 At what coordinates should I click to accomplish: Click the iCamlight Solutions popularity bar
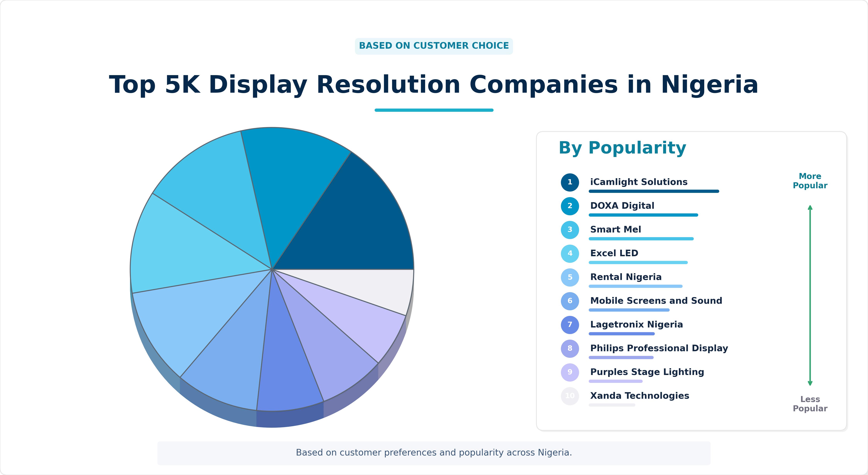click(654, 191)
